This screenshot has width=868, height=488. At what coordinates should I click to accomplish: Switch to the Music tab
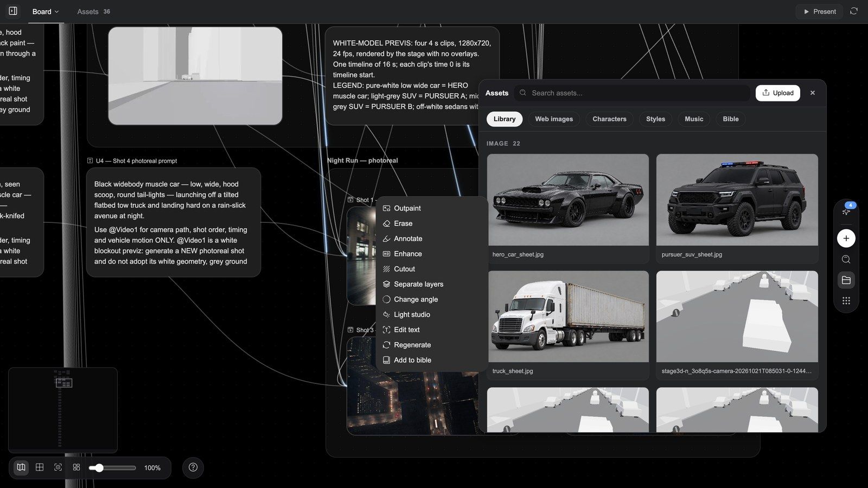tap(694, 119)
